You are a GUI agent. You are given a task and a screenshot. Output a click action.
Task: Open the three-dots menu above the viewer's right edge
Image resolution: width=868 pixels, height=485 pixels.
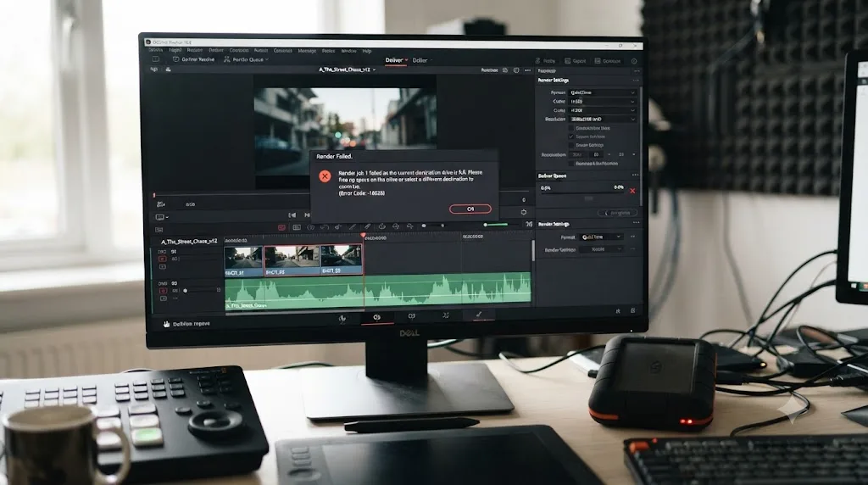(527, 70)
